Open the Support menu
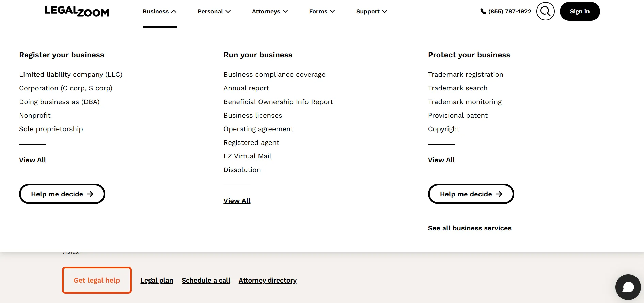 372,12
